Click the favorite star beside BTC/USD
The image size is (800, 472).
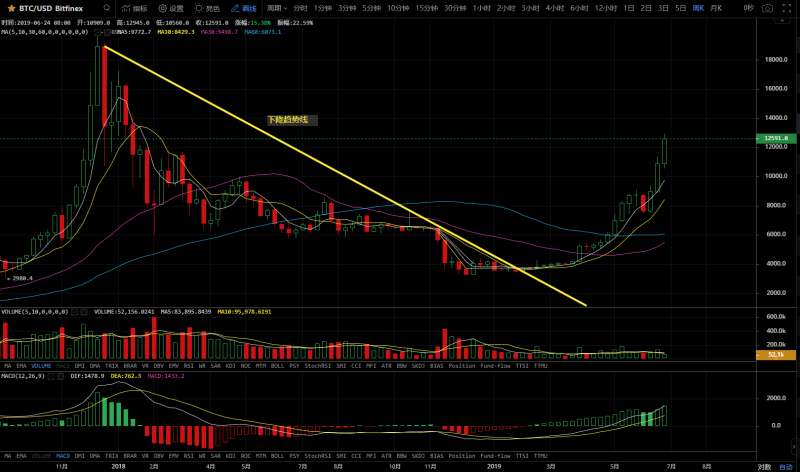tap(12, 8)
